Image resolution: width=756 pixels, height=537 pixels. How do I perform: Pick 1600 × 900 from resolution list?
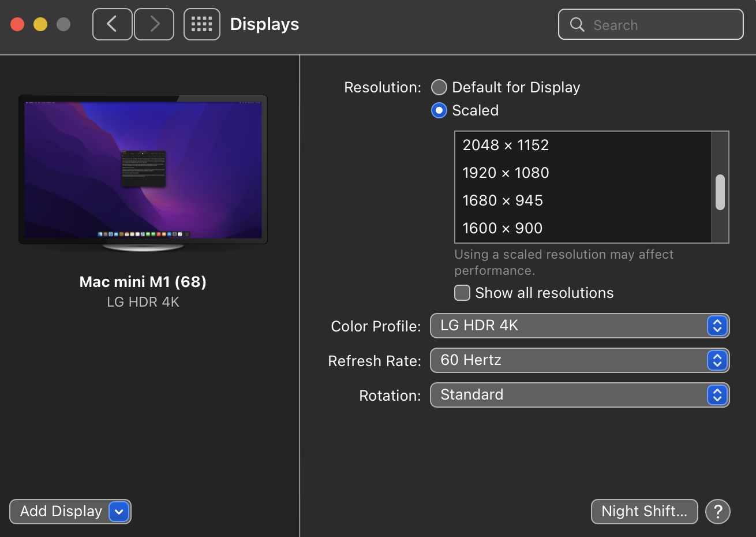(x=502, y=228)
